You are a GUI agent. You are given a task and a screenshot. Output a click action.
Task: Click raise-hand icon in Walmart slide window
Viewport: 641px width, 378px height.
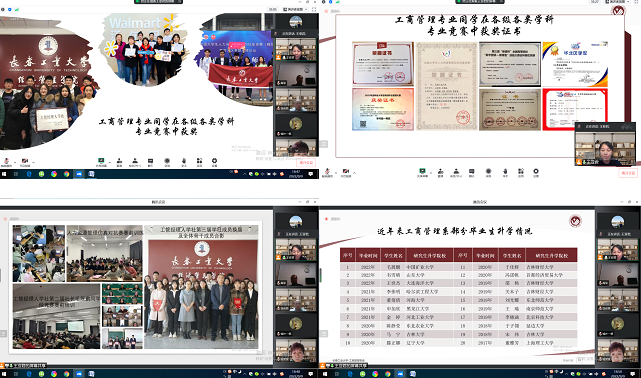(x=184, y=162)
